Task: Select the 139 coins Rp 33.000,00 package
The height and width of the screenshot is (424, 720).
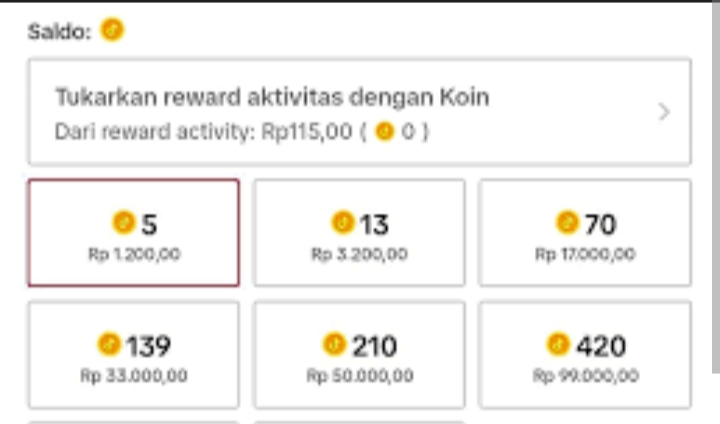Action: tap(134, 355)
